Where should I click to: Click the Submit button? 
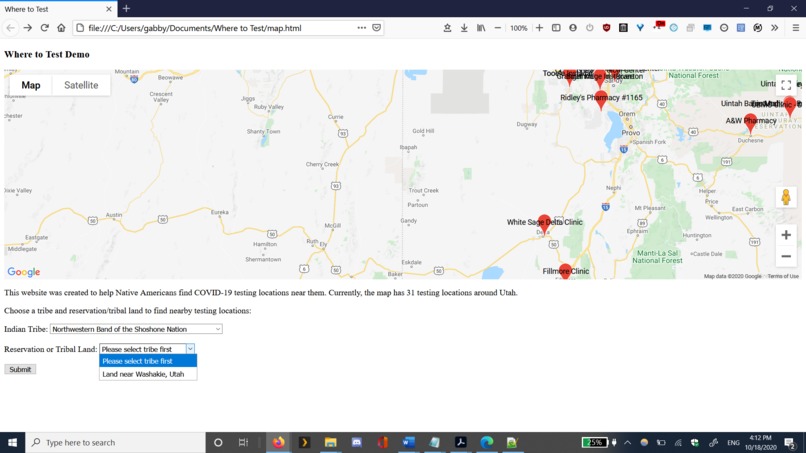tap(20, 369)
